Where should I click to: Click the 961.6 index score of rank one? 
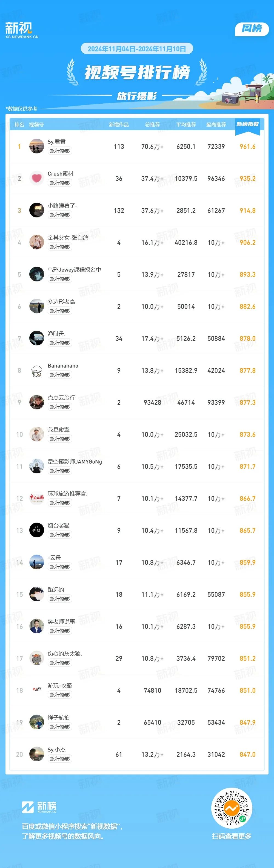point(247,147)
